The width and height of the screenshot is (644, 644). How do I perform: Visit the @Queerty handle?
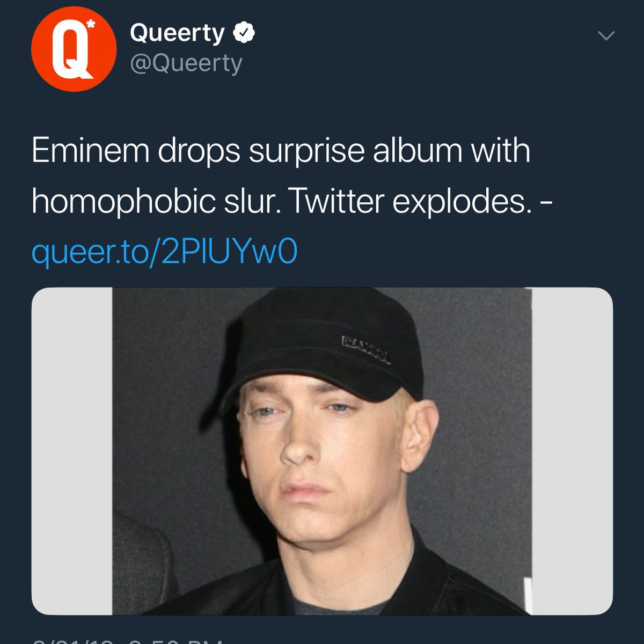186,64
